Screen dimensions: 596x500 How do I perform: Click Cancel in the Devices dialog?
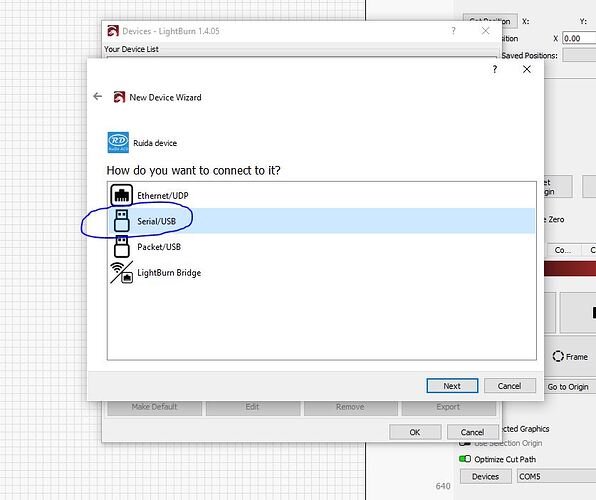[x=472, y=432]
